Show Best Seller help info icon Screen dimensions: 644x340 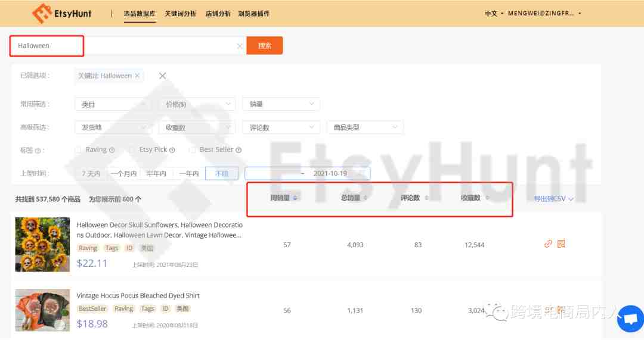(x=239, y=150)
